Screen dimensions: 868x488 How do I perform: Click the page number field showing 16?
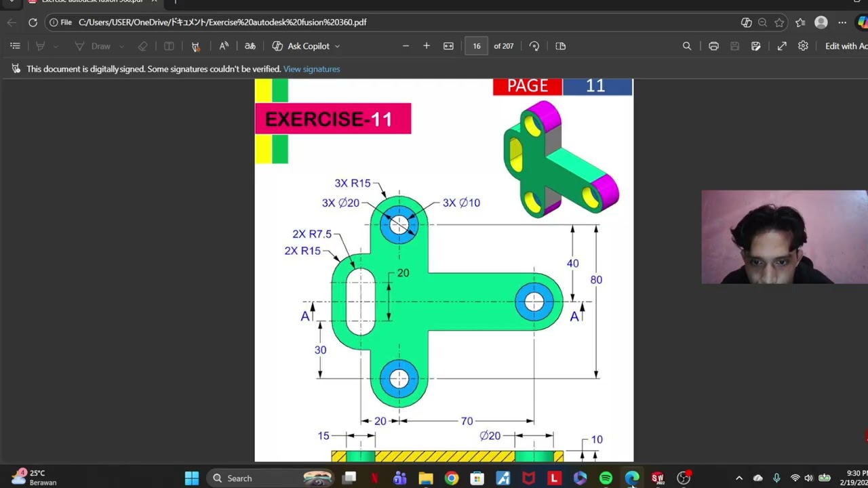pos(477,46)
